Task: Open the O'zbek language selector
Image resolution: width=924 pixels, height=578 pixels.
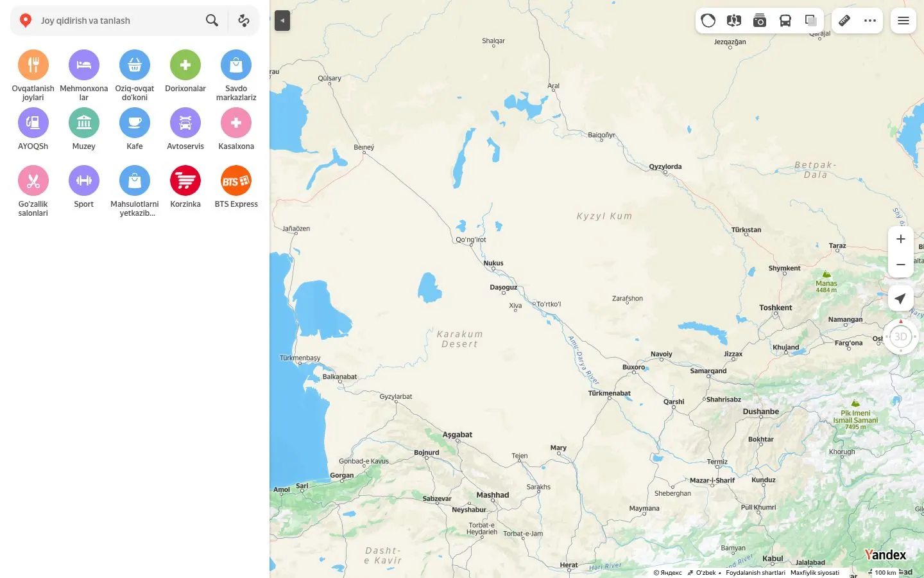Action: click(704, 573)
